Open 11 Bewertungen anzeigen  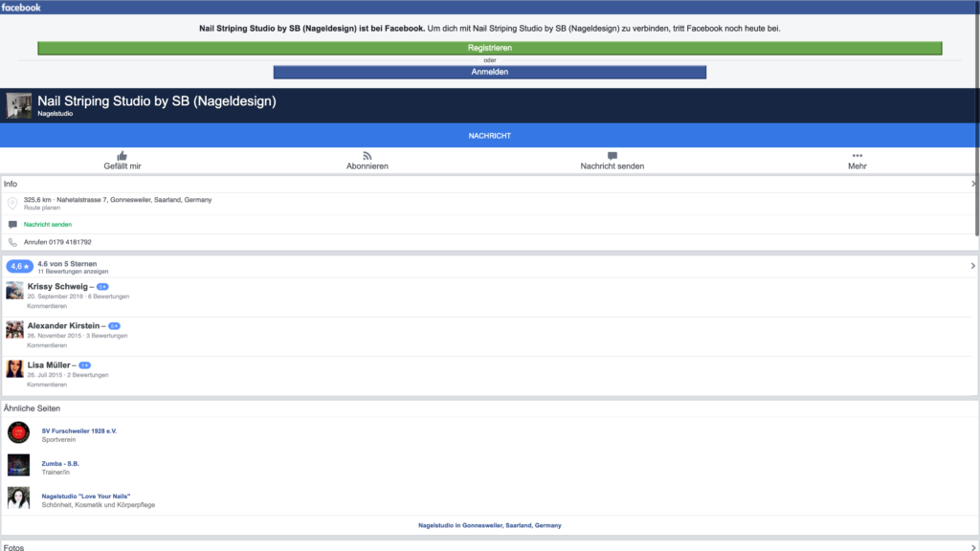pos(73,272)
